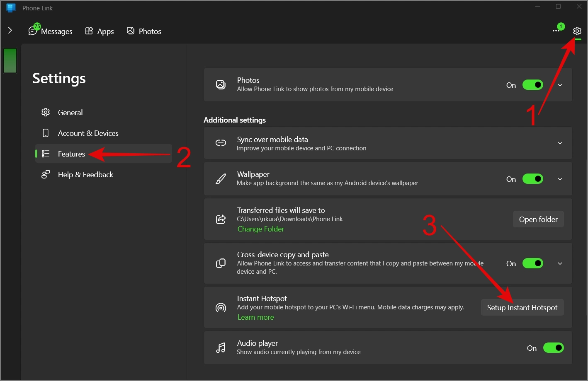This screenshot has width=588, height=381.
Task: Click the Help & Feedback person icon
Action: click(x=46, y=174)
